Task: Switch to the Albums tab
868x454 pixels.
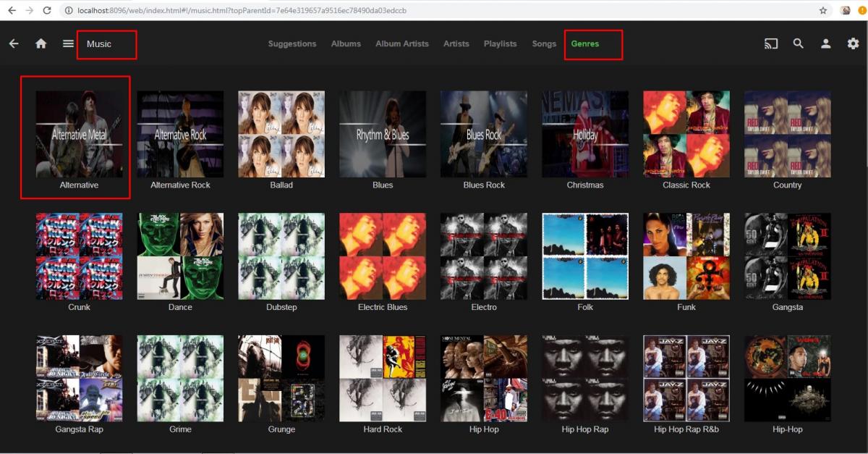Action: [x=346, y=43]
